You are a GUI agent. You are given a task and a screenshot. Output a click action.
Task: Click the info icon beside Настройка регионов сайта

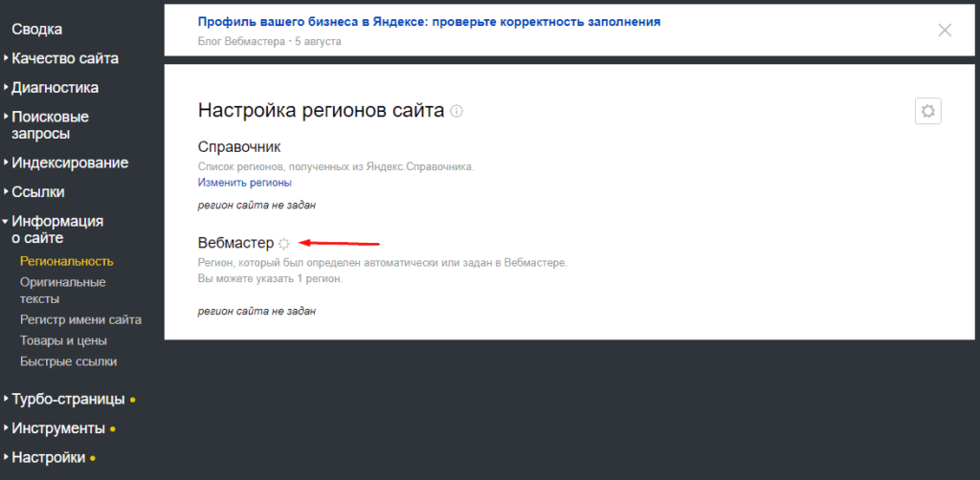tap(457, 112)
